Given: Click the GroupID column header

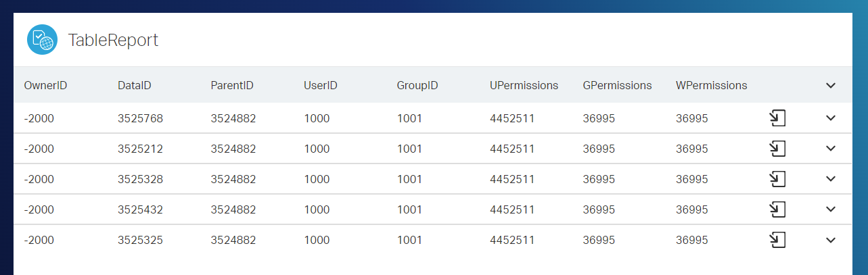Looking at the screenshot, I should coord(417,85).
